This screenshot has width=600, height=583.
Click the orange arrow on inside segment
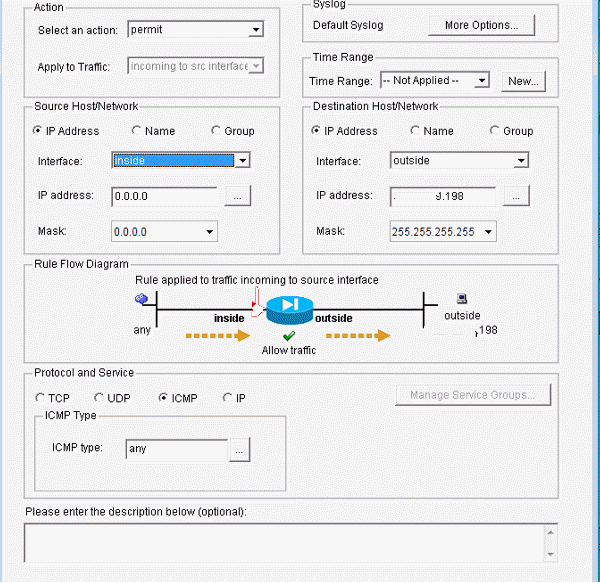[218, 335]
